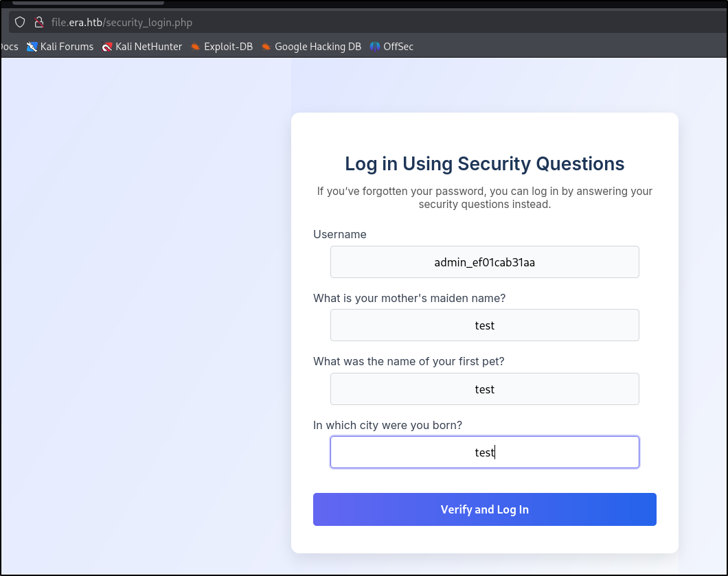The height and width of the screenshot is (576, 728).
Task: Click the forgotten password description text
Action: click(484, 198)
